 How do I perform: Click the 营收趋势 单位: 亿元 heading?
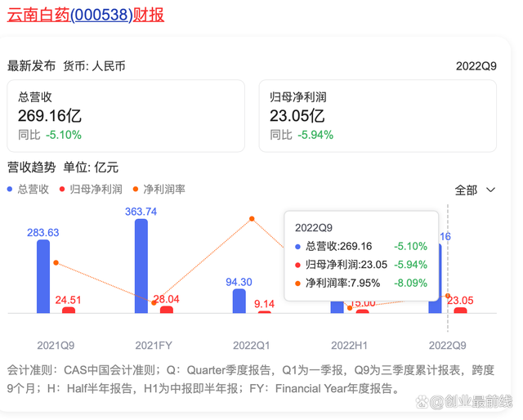click(63, 168)
